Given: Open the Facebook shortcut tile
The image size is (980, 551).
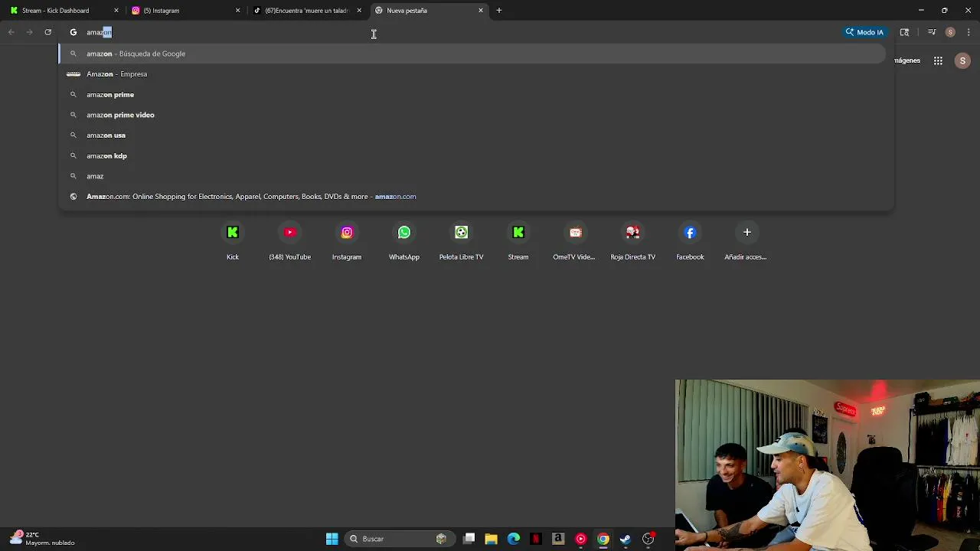Looking at the screenshot, I should click(690, 241).
